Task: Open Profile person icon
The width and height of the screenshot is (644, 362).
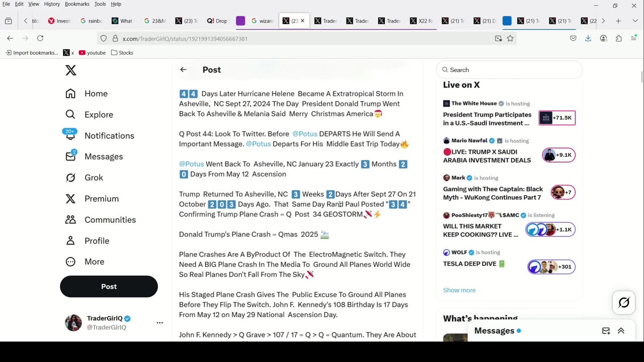Action: pyautogui.click(x=70, y=241)
